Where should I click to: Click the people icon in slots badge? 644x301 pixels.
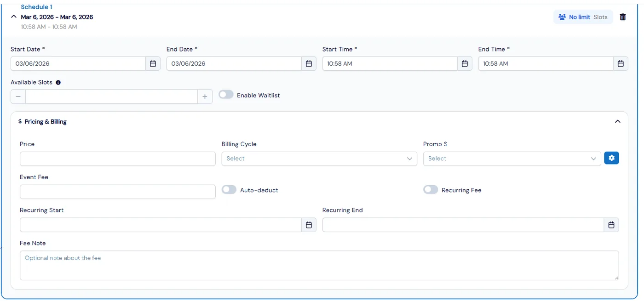tap(562, 17)
